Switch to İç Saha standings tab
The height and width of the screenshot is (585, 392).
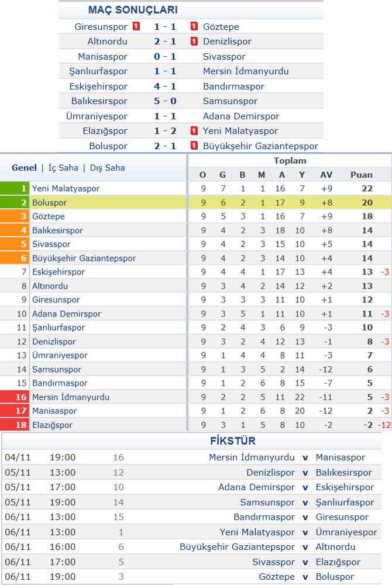click(63, 168)
